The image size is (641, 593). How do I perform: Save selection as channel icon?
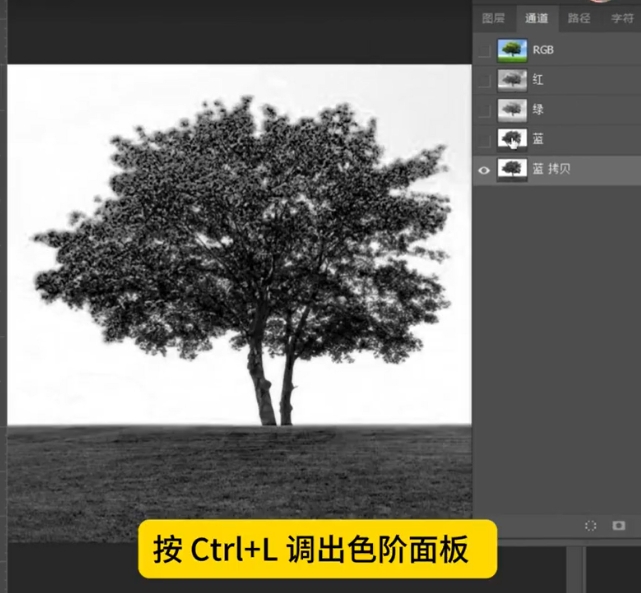(619, 526)
